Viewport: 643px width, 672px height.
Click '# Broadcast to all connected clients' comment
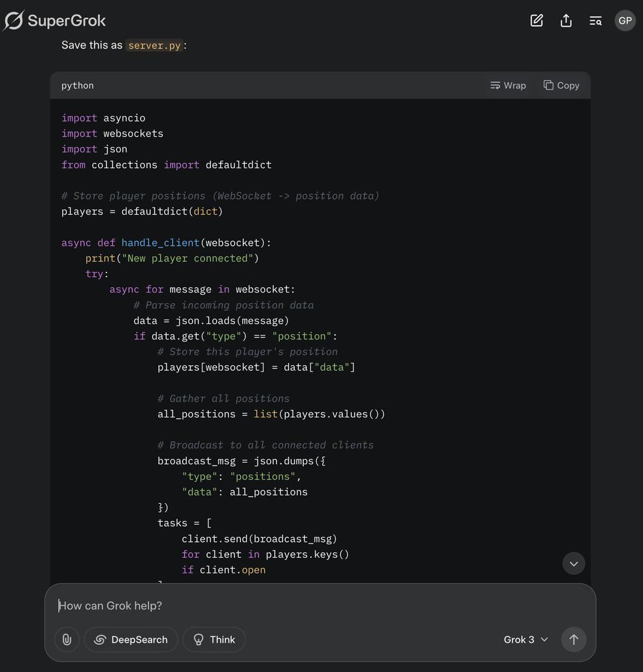265,445
